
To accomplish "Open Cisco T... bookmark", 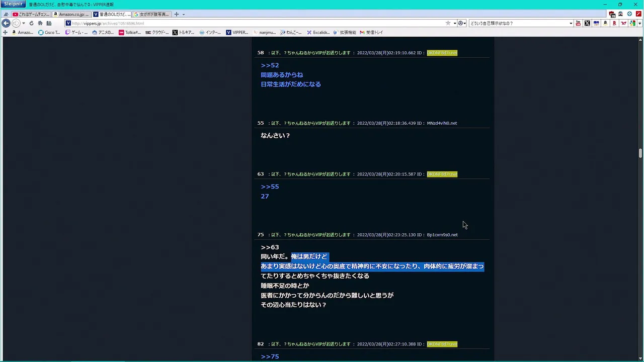I will pyautogui.click(x=49, y=32).
